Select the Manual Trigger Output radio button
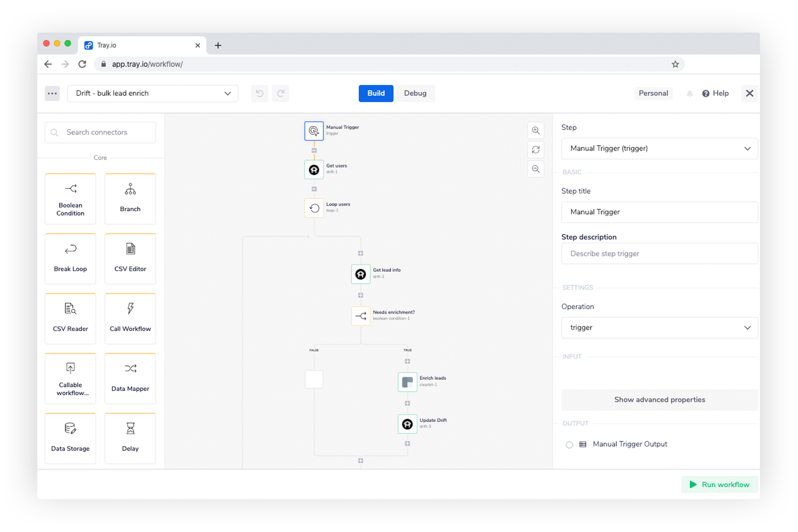798x532 pixels. 569,444
